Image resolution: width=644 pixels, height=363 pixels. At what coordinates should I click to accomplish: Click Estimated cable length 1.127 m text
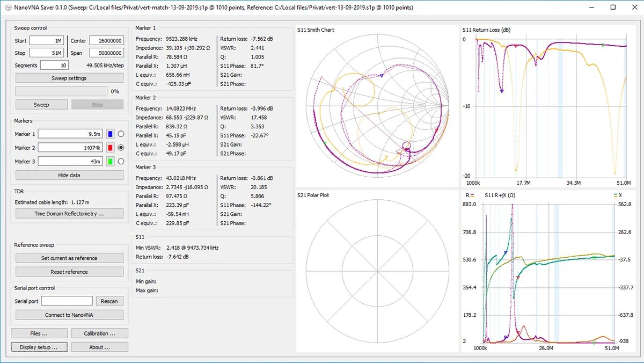(x=52, y=202)
